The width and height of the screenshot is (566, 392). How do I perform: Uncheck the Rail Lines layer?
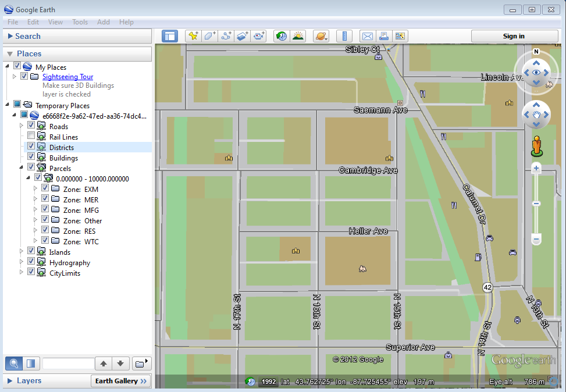tap(32, 137)
